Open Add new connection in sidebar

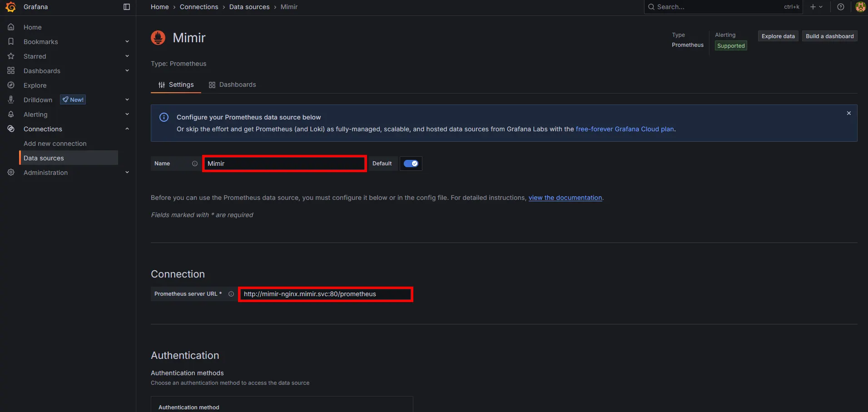point(55,144)
